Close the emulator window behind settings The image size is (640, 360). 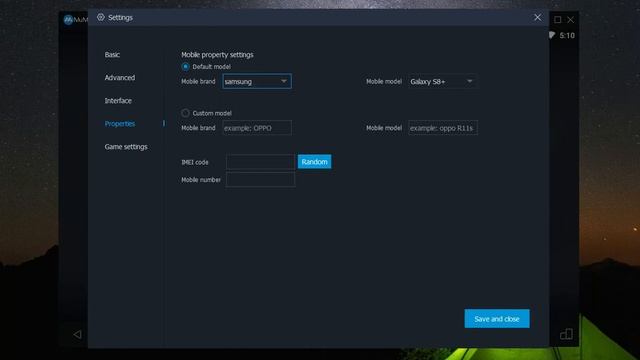(571, 20)
